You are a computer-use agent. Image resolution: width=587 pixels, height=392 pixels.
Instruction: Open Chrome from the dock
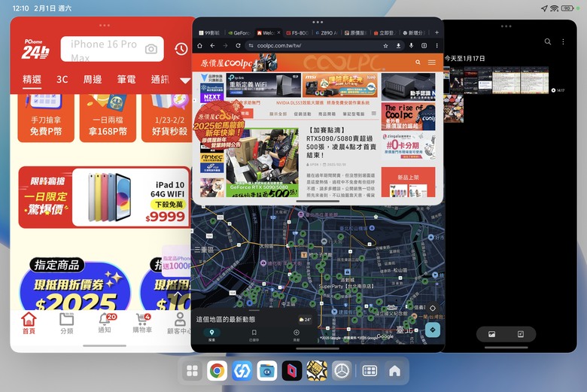coord(217,371)
